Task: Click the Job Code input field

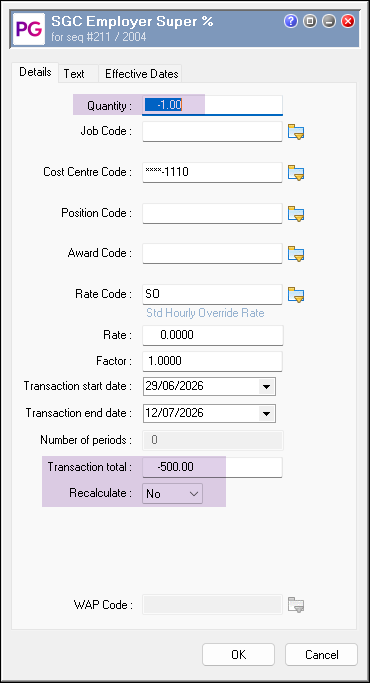Action: click(213, 132)
